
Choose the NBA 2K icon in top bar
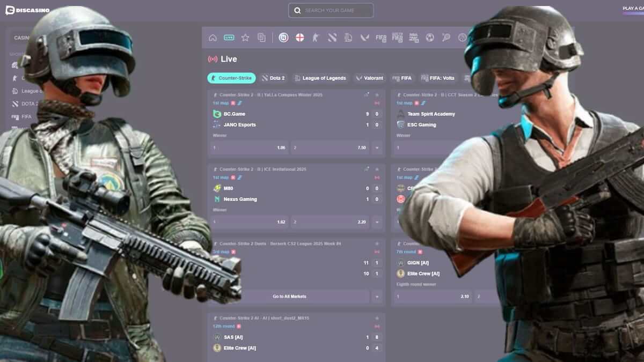pyautogui.click(x=414, y=38)
